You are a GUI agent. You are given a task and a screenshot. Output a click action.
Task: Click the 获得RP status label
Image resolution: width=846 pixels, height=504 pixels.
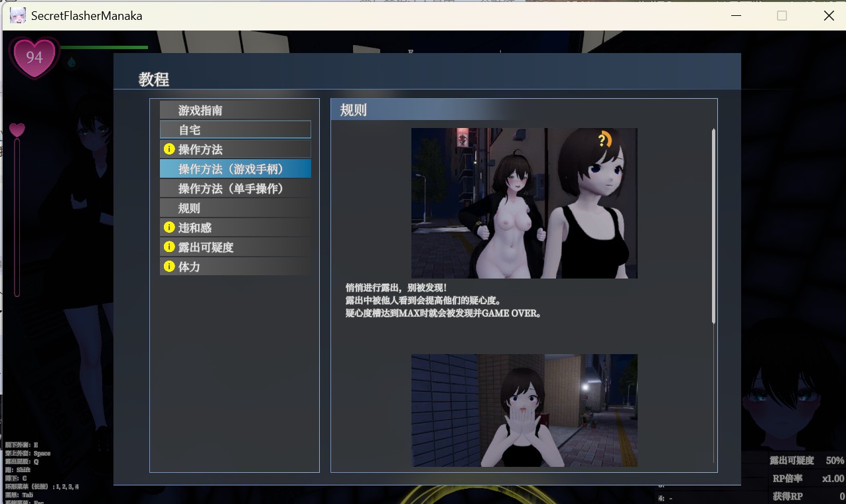tap(788, 496)
